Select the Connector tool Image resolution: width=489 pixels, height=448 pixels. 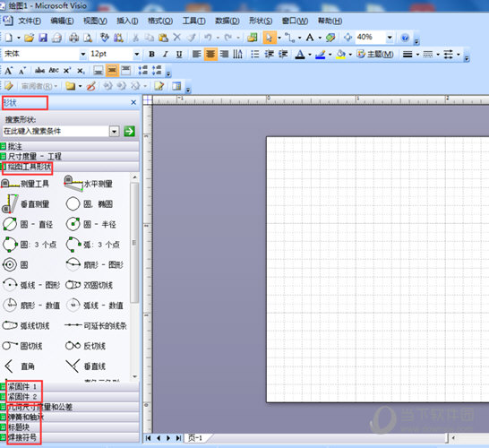[x=290, y=38]
